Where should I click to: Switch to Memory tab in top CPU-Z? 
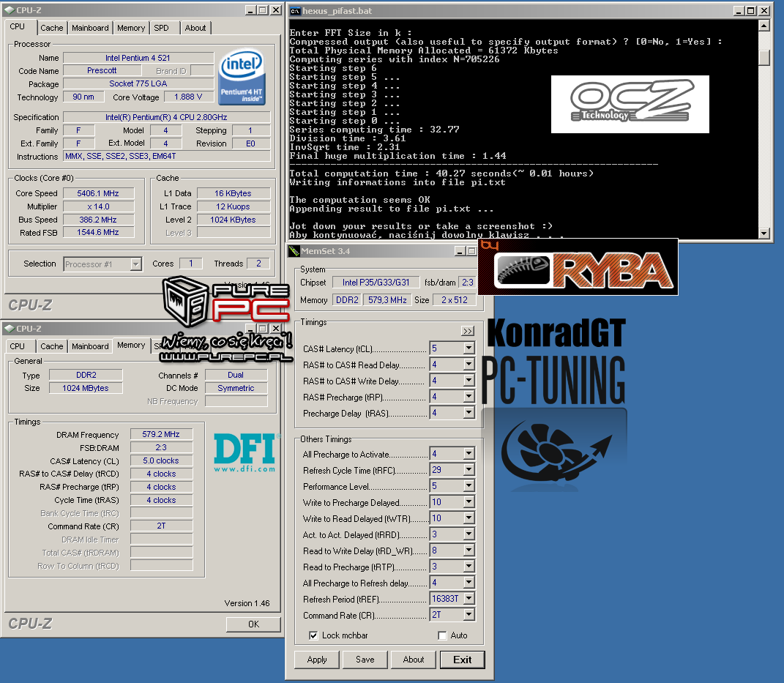[131, 28]
